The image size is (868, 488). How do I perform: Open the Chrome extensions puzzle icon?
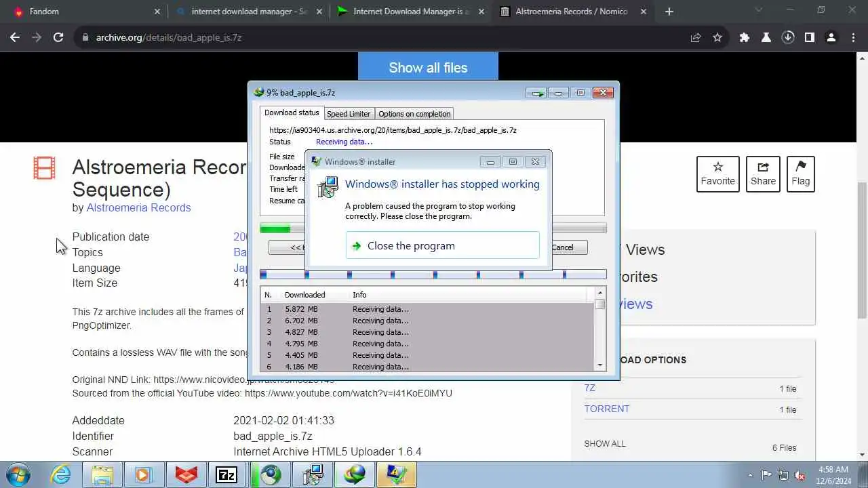click(x=745, y=38)
